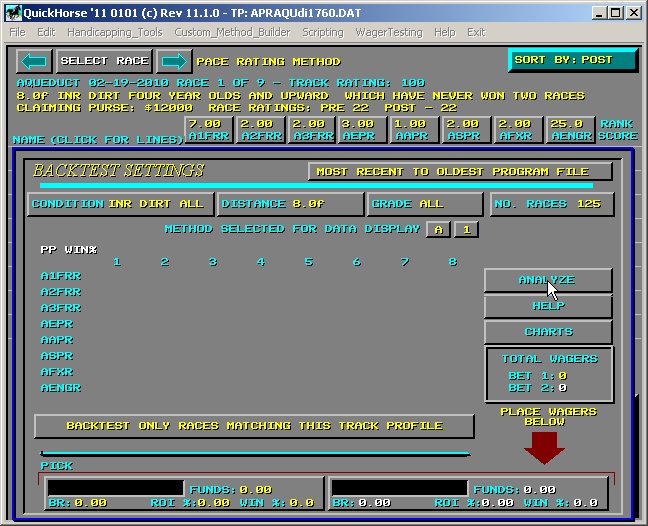Open the WagerTesting menu
Viewport: 648px width, 526px height.
tap(391, 32)
